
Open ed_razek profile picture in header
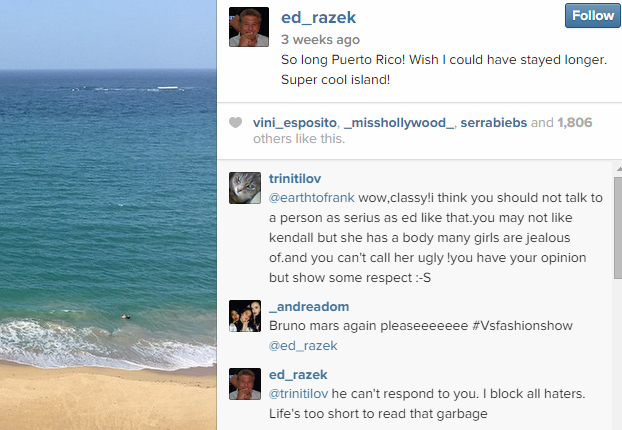(248, 27)
